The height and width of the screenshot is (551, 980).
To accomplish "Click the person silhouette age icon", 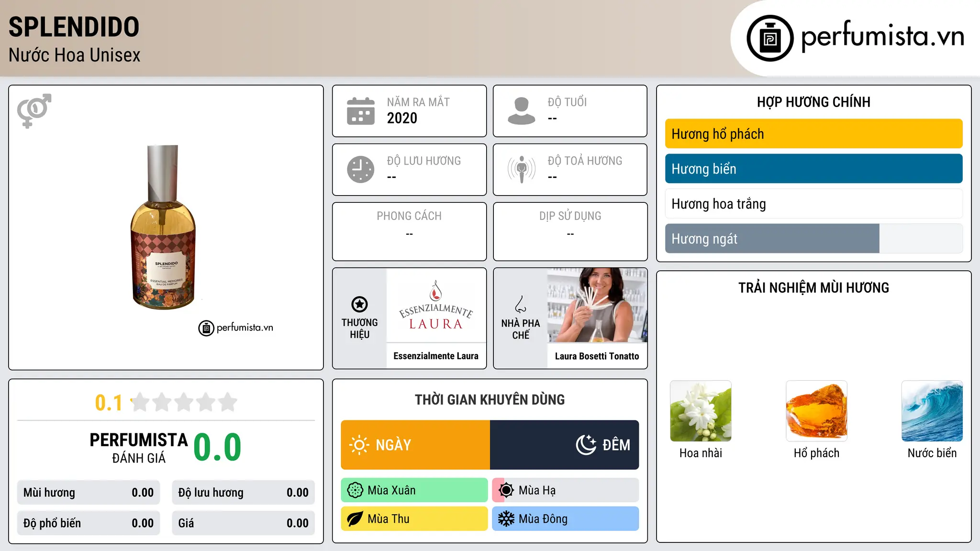I will coord(522,111).
